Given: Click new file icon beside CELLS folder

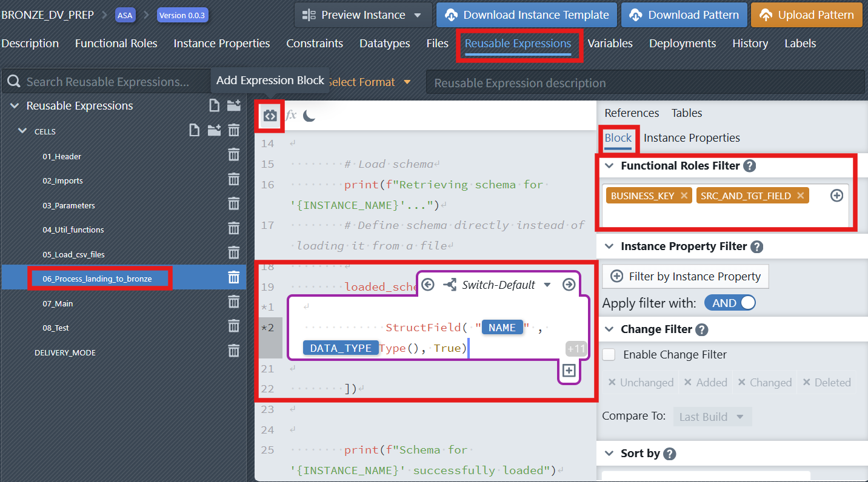Looking at the screenshot, I should tap(194, 130).
